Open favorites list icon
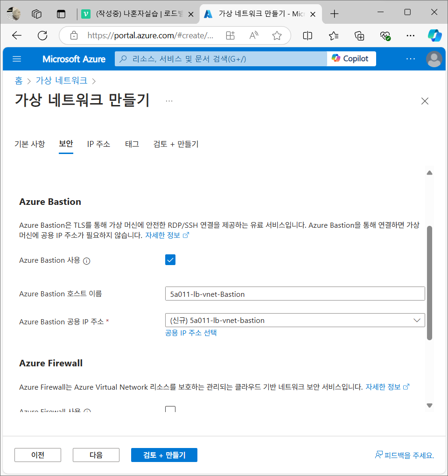The height and width of the screenshot is (476, 448). click(x=334, y=36)
